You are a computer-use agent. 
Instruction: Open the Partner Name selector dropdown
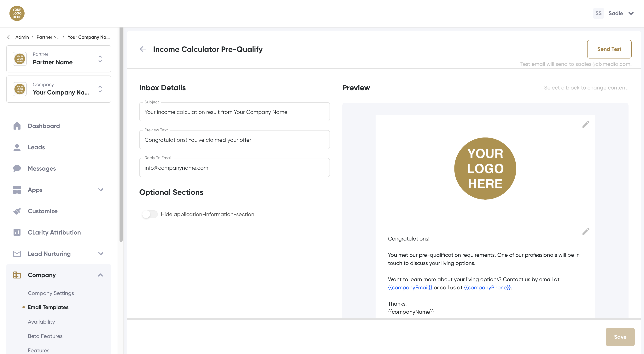[100, 59]
